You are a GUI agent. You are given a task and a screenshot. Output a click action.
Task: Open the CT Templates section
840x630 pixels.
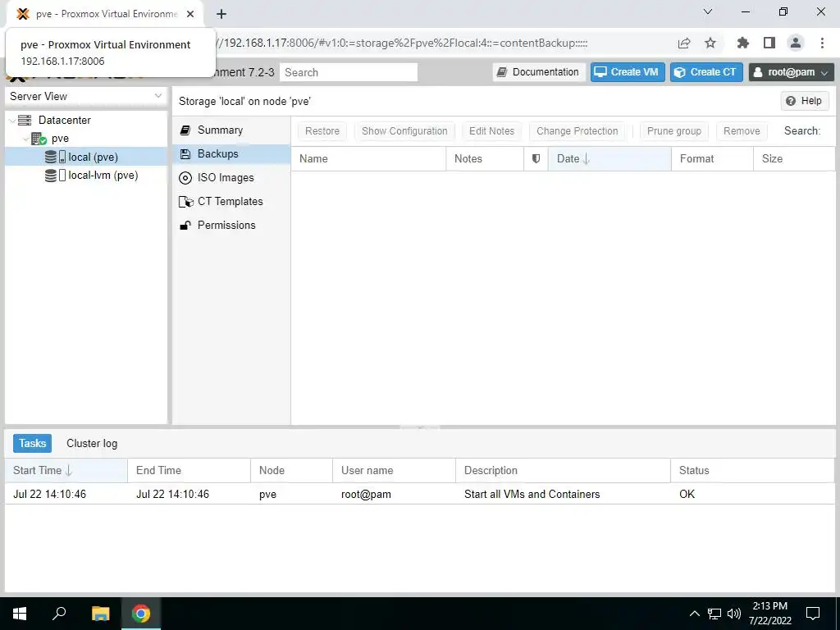click(x=231, y=202)
